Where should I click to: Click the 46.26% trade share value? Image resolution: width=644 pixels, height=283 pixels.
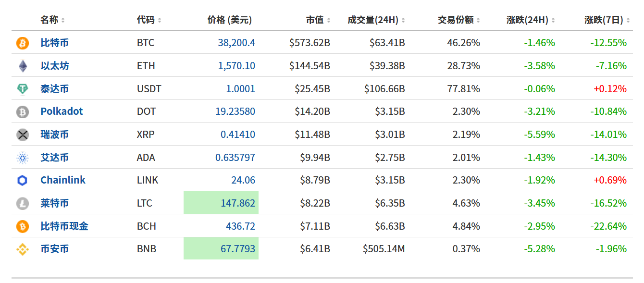click(x=463, y=43)
